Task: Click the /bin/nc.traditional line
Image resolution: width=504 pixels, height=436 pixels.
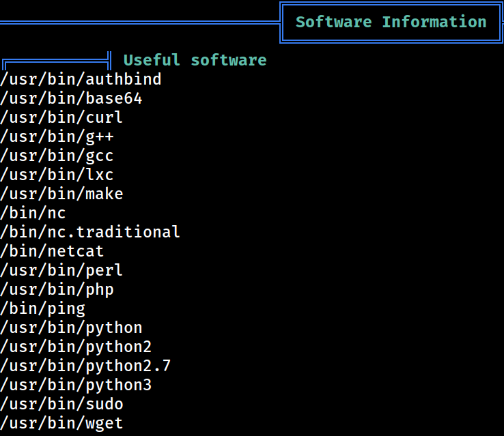Action: [x=90, y=232]
